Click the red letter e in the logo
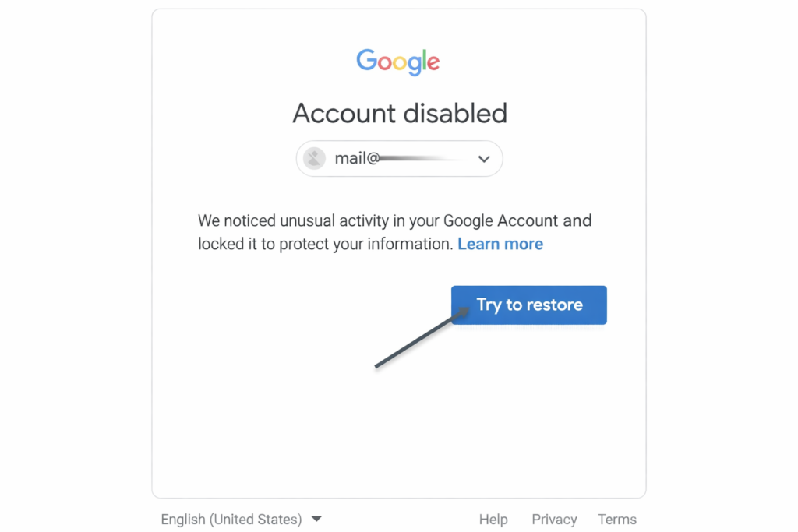 [x=433, y=64]
